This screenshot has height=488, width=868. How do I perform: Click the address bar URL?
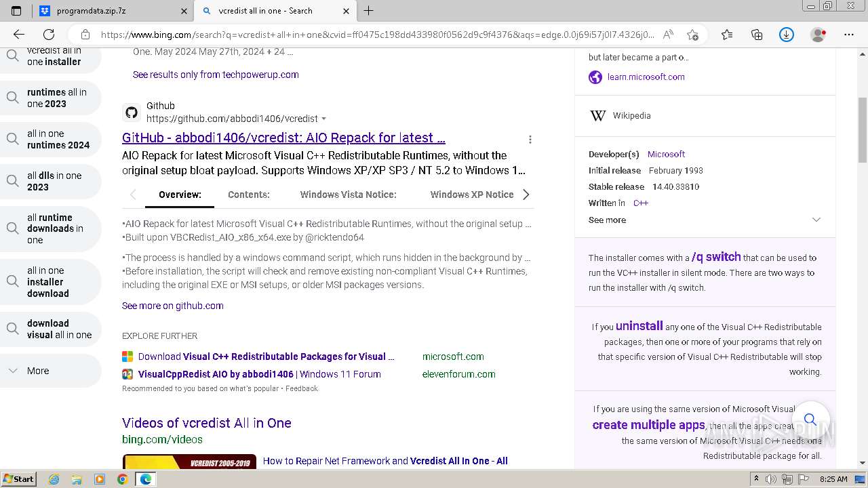[377, 35]
